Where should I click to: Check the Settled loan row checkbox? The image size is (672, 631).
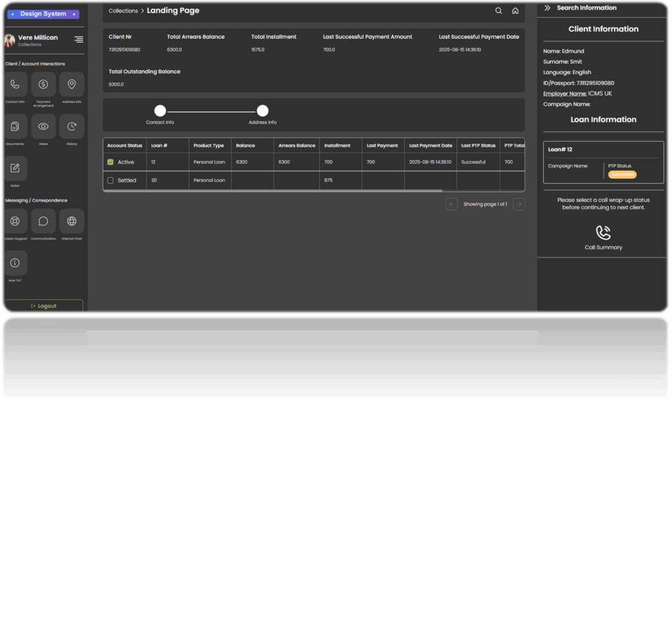(110, 181)
